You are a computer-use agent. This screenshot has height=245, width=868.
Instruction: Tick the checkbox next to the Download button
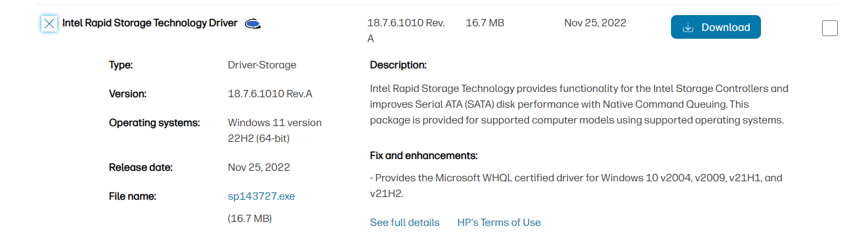(x=830, y=28)
